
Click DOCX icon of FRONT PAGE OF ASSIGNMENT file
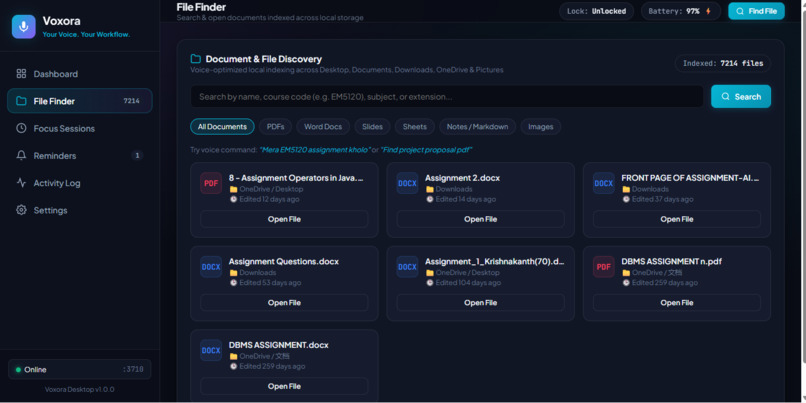click(603, 183)
